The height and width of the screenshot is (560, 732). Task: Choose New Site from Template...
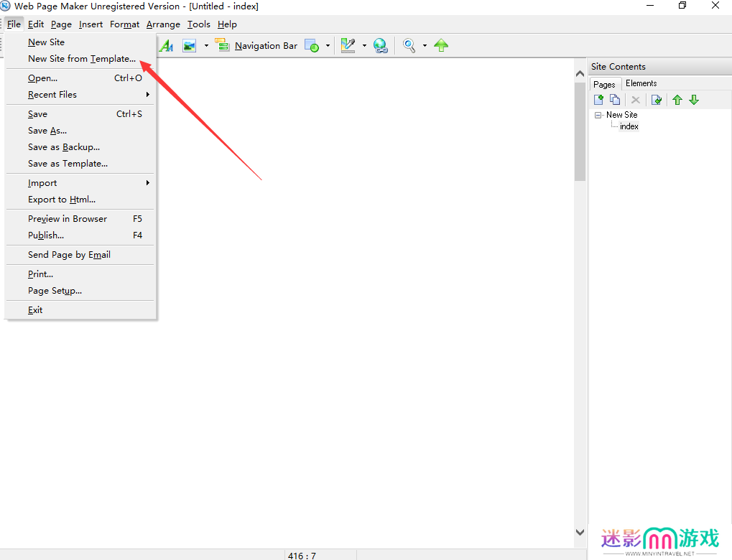click(x=80, y=59)
